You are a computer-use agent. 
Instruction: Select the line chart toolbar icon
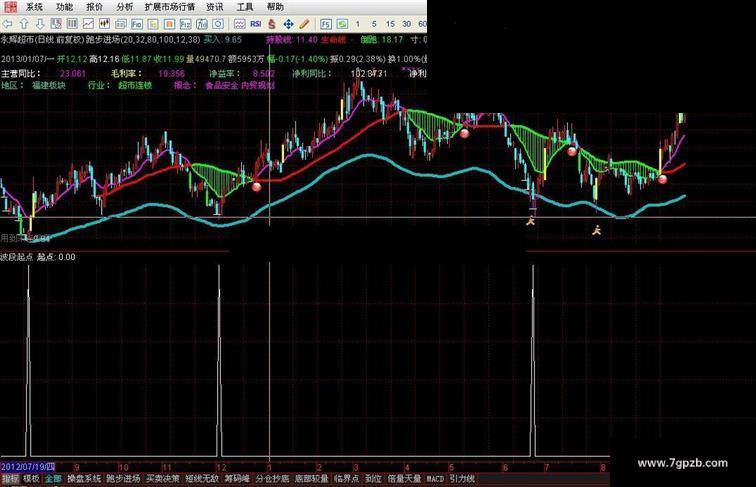pyautogui.click(x=88, y=24)
